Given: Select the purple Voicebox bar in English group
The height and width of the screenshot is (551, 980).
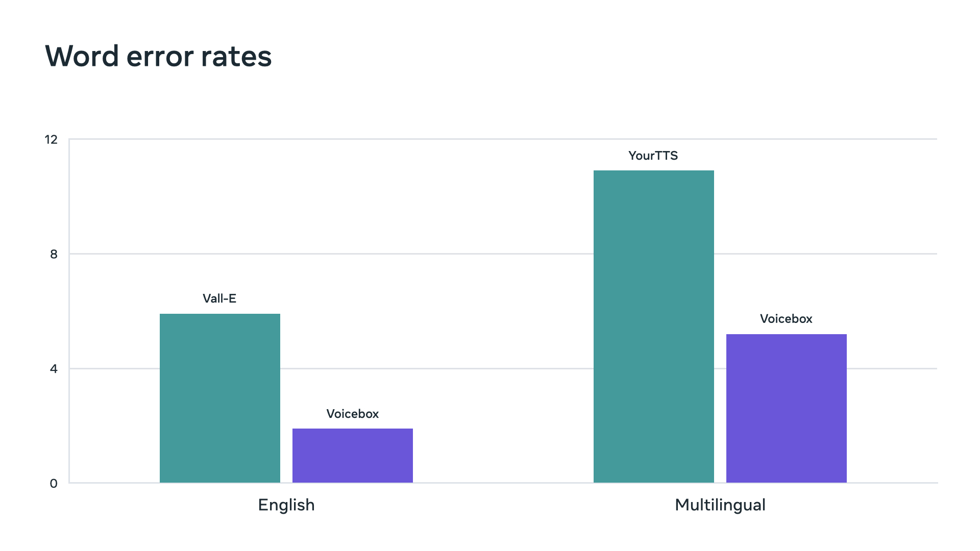Looking at the screenshot, I should 352,456.
